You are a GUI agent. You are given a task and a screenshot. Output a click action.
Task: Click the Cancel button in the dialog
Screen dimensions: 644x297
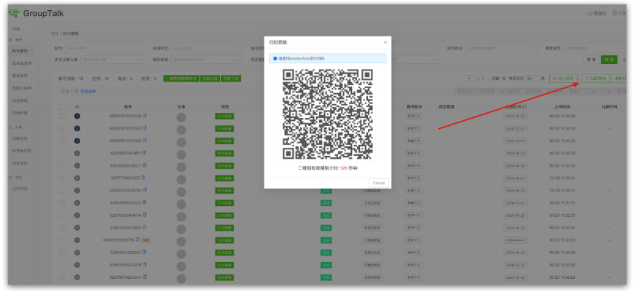(378, 183)
